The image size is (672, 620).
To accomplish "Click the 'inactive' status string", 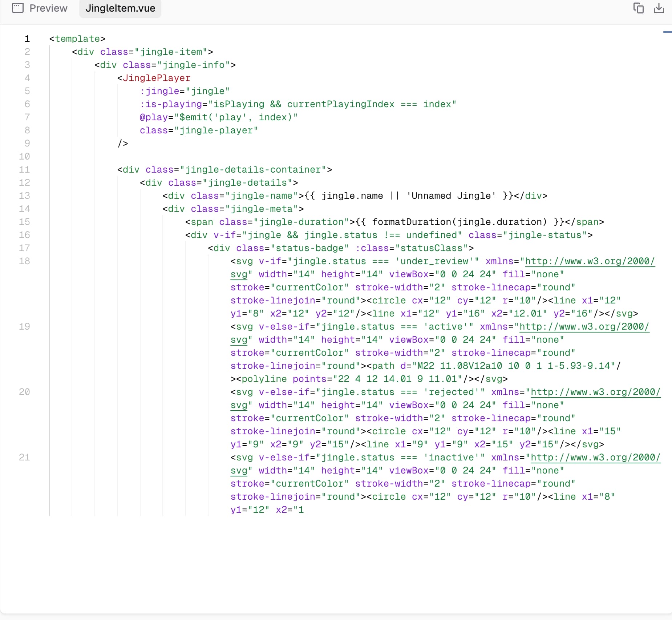I will (x=452, y=458).
